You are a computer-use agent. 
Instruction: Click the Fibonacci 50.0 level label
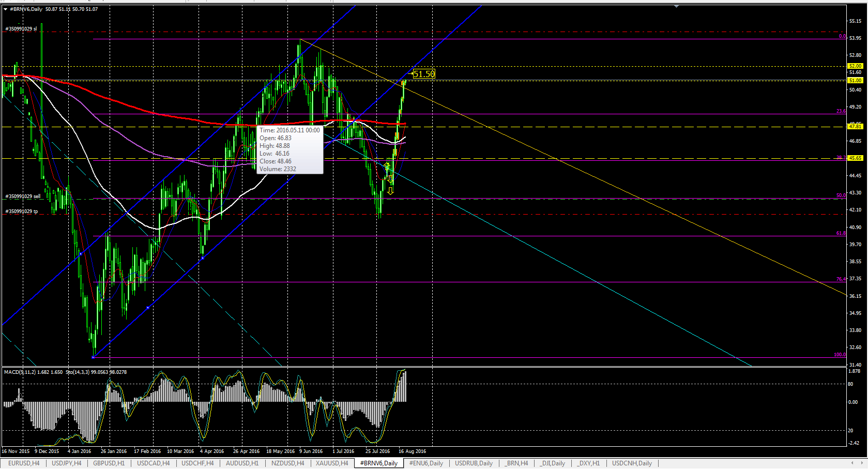pos(841,195)
